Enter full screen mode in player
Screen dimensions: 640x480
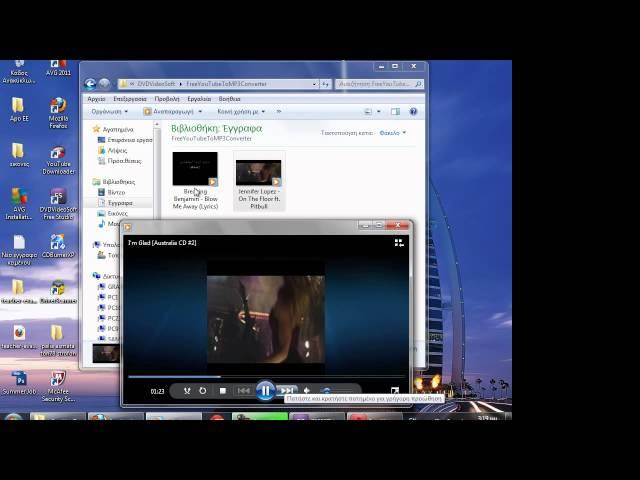point(395,391)
